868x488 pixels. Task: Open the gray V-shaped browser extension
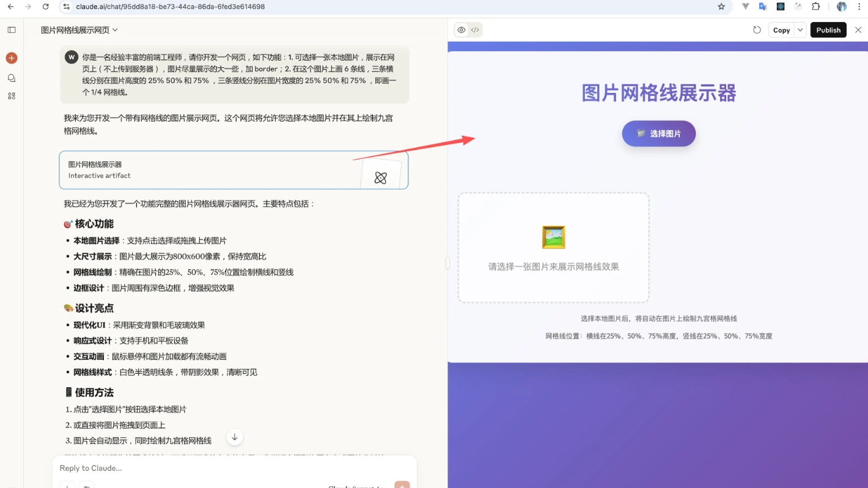746,7
